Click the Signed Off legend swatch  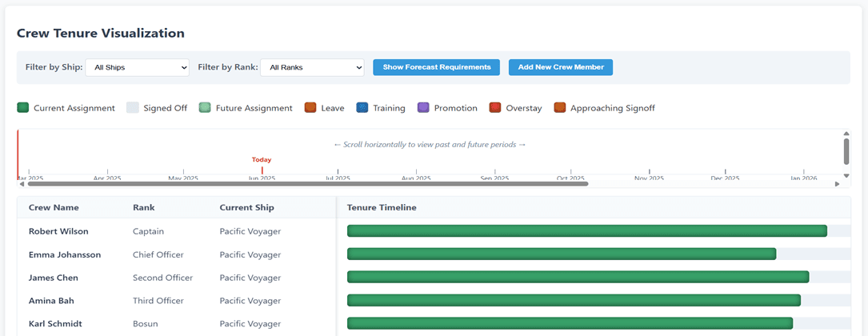tap(133, 108)
